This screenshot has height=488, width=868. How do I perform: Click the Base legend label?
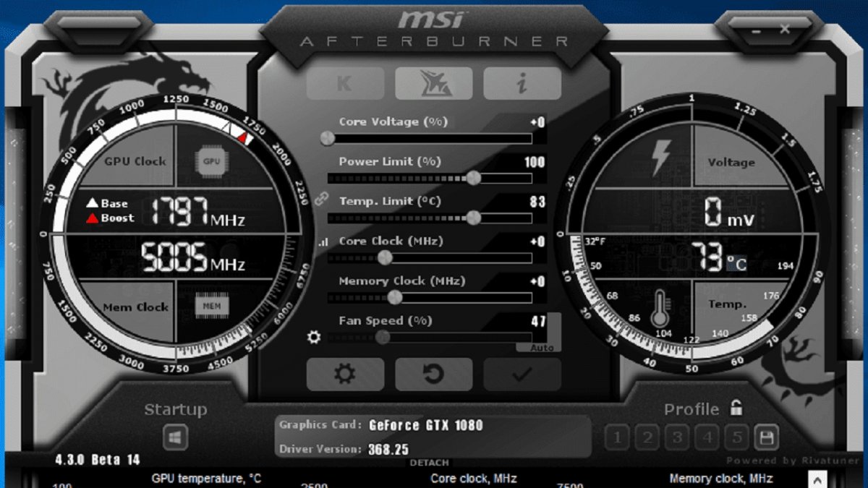coord(114,203)
